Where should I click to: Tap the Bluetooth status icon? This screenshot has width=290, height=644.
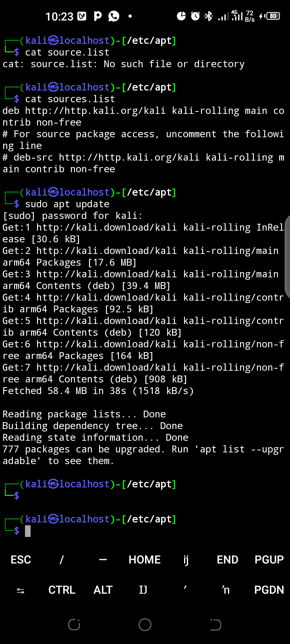pyautogui.click(x=209, y=16)
